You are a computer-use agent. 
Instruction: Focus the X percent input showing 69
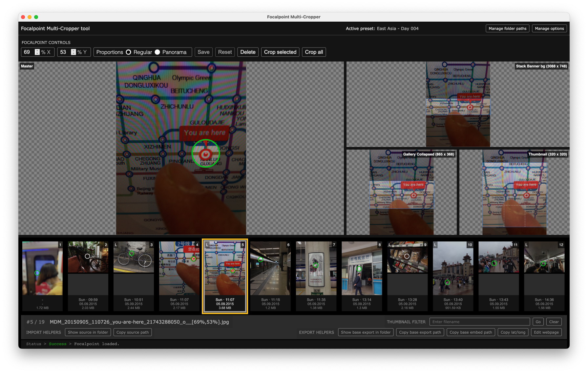click(28, 52)
